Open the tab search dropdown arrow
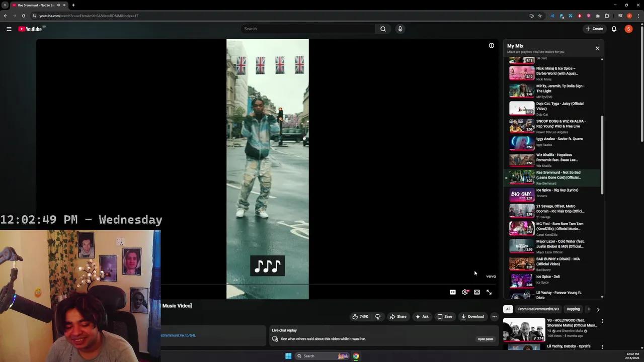644x362 pixels. pyautogui.click(x=5, y=5)
